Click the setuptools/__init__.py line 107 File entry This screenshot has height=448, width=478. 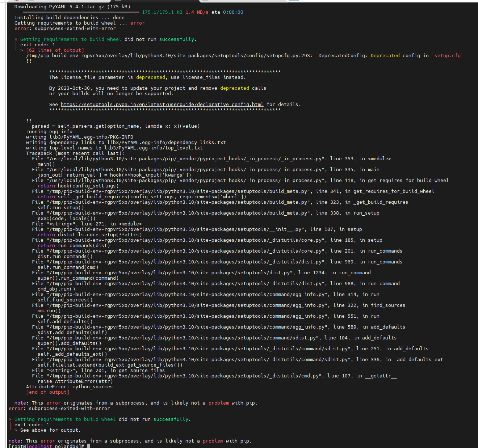pyautogui.click(x=197, y=229)
